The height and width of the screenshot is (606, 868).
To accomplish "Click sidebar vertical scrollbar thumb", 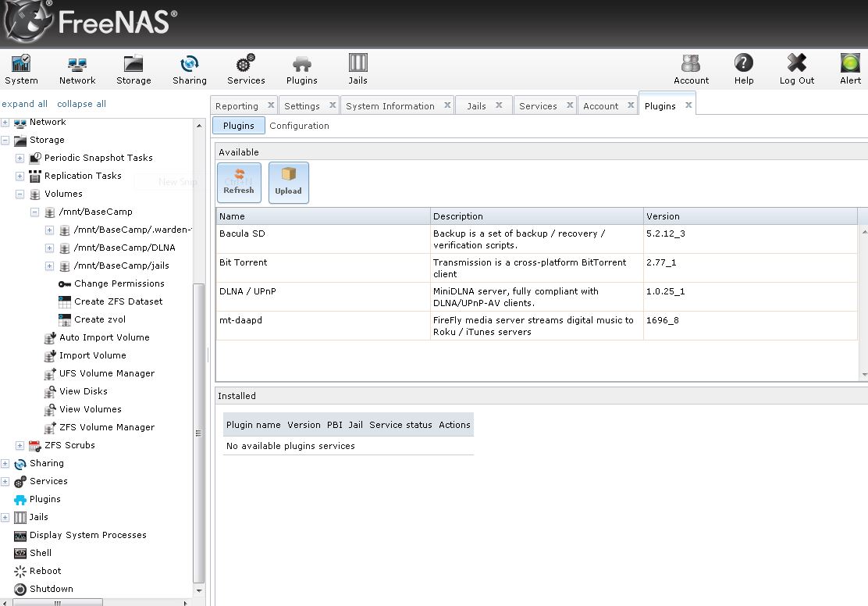I will click(198, 433).
